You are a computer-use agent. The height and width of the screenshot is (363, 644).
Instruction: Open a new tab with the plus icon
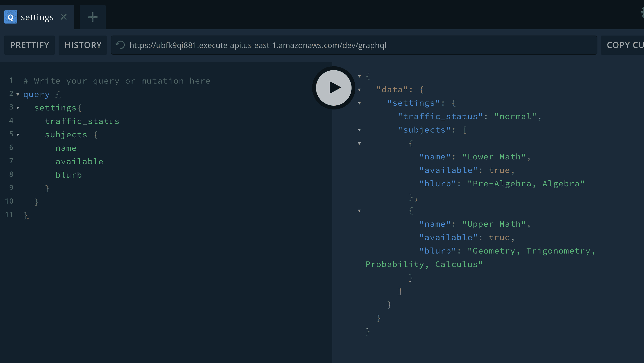[92, 17]
